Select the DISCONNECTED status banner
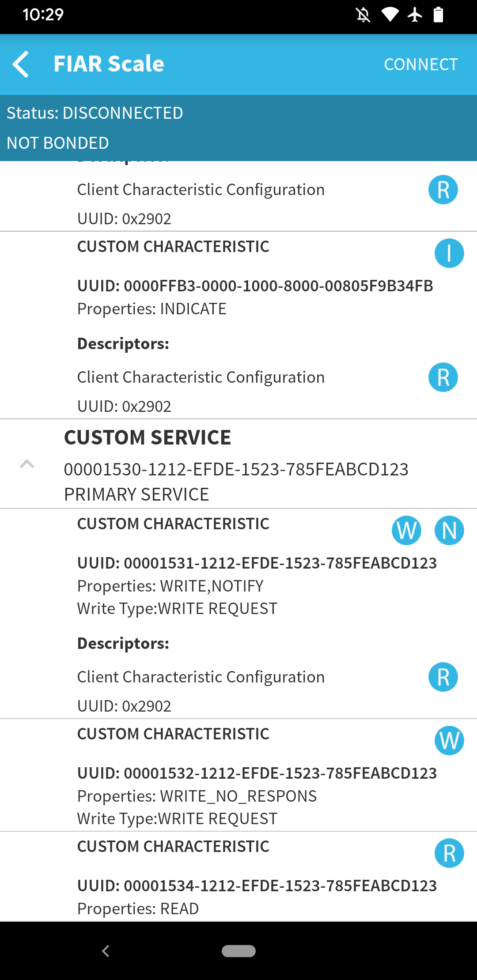Viewport: 477px width, 980px height. click(95, 113)
